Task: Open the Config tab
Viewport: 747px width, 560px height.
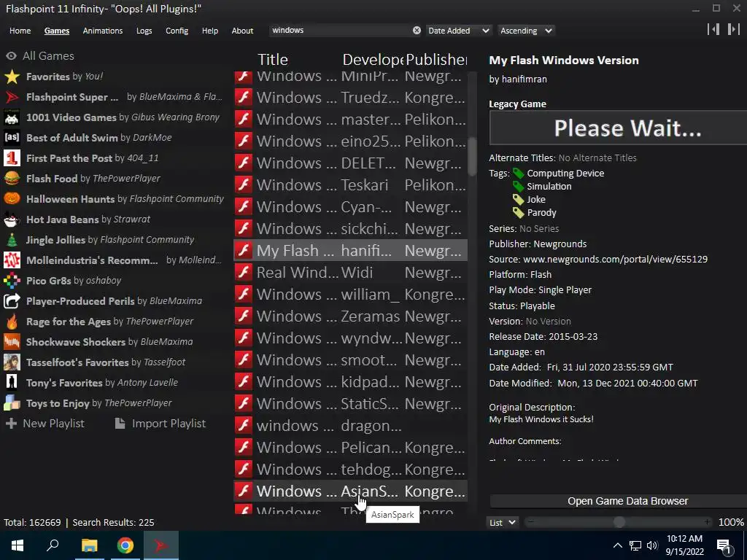Action: click(177, 31)
